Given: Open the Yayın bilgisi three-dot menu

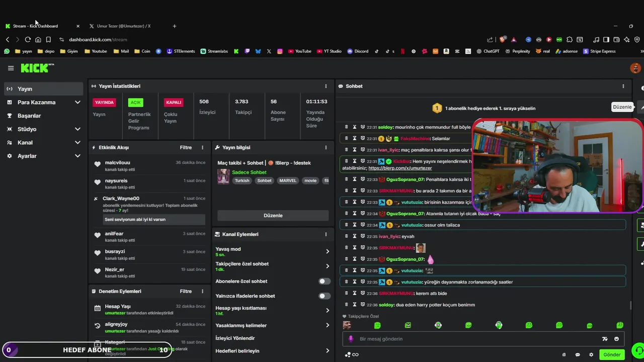Looking at the screenshot, I should [326, 148].
